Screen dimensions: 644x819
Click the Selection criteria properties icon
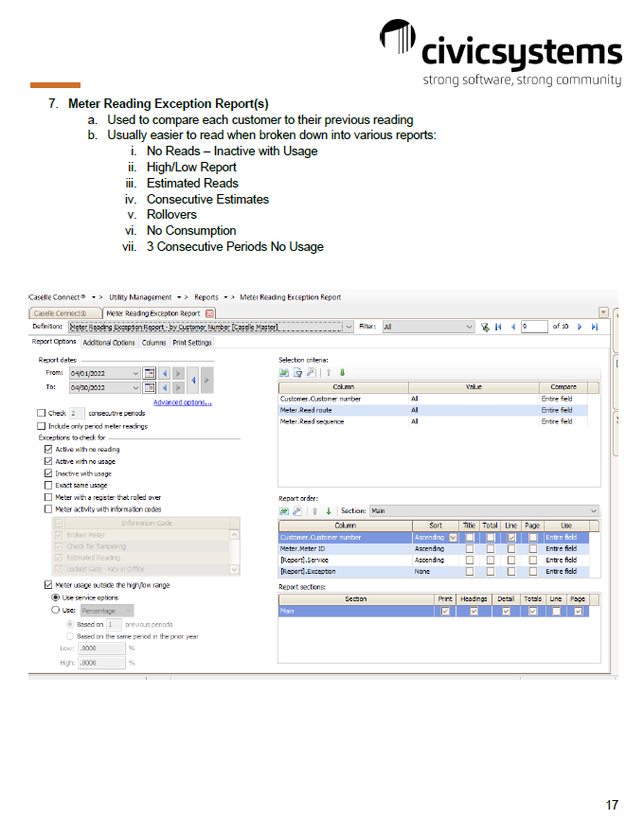coord(312,372)
